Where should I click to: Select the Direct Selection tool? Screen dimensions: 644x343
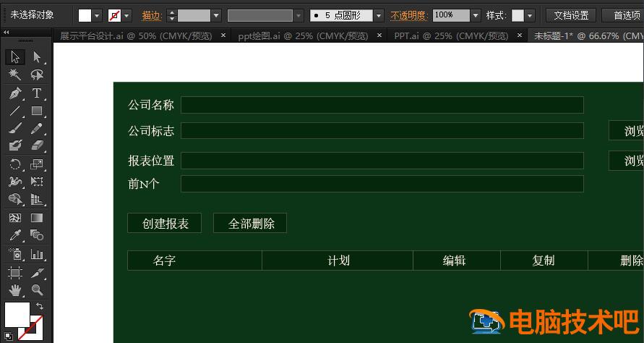(37, 57)
